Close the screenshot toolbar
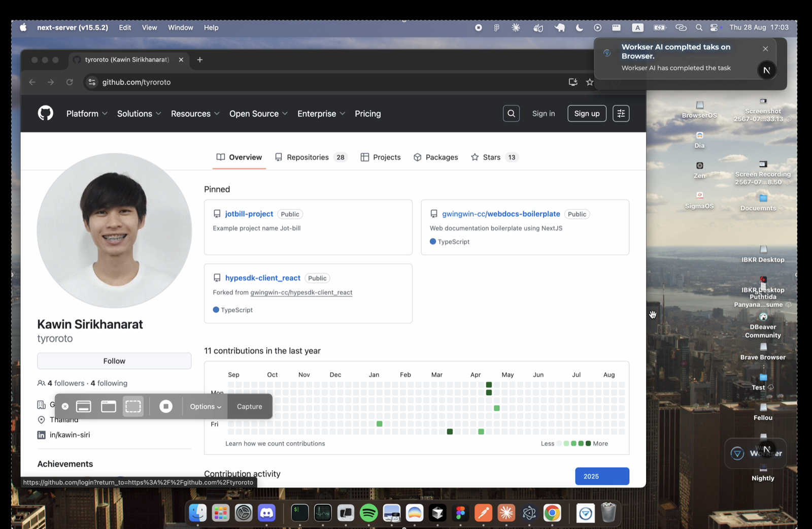Viewport: 812px width, 529px height. point(65,407)
